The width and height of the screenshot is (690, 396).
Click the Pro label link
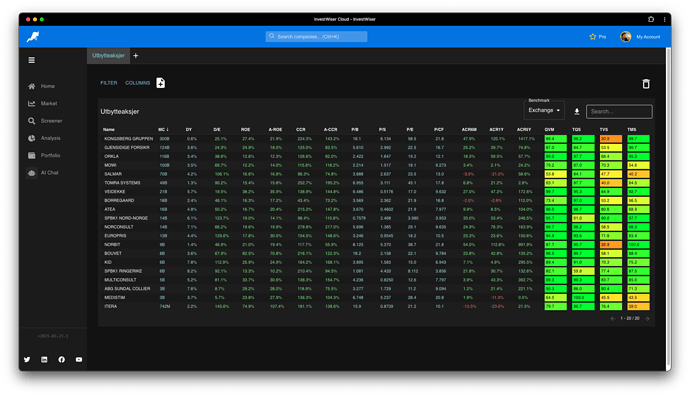click(602, 37)
